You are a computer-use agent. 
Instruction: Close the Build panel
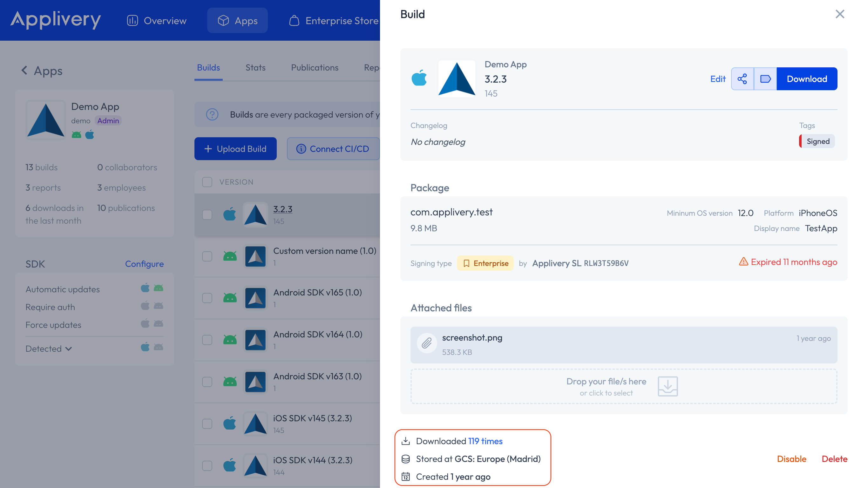(x=840, y=14)
